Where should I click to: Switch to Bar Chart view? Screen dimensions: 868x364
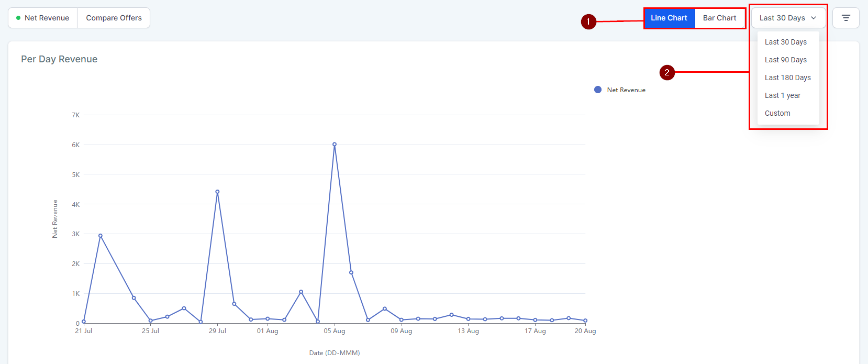point(719,18)
